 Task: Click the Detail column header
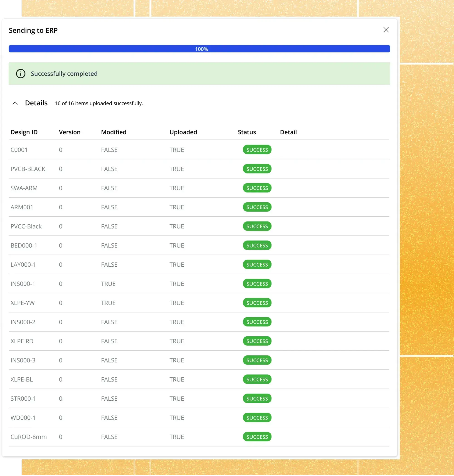(x=288, y=132)
